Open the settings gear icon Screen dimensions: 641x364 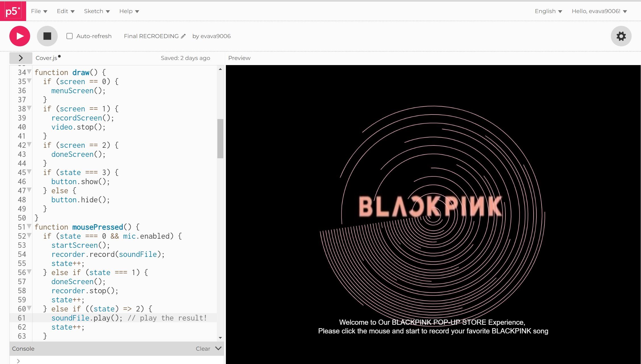pyautogui.click(x=621, y=36)
